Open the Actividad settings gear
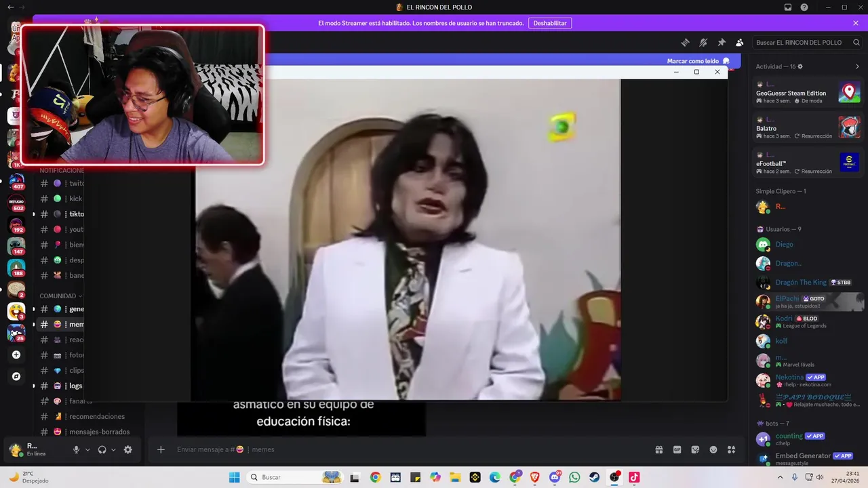The height and width of the screenshot is (488, 868). [x=800, y=66]
